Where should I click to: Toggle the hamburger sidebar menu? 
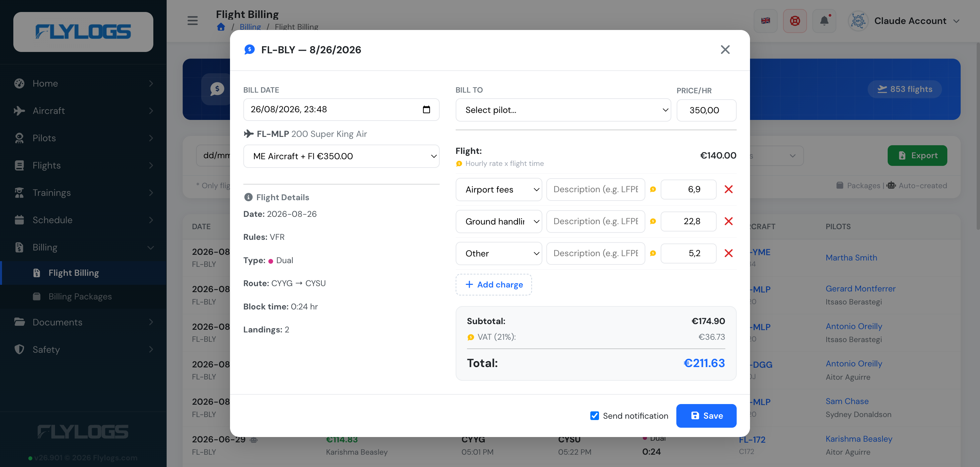coord(193,21)
